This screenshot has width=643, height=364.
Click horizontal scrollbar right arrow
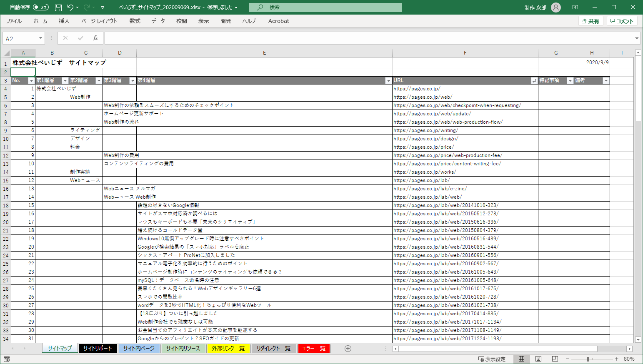click(x=630, y=349)
